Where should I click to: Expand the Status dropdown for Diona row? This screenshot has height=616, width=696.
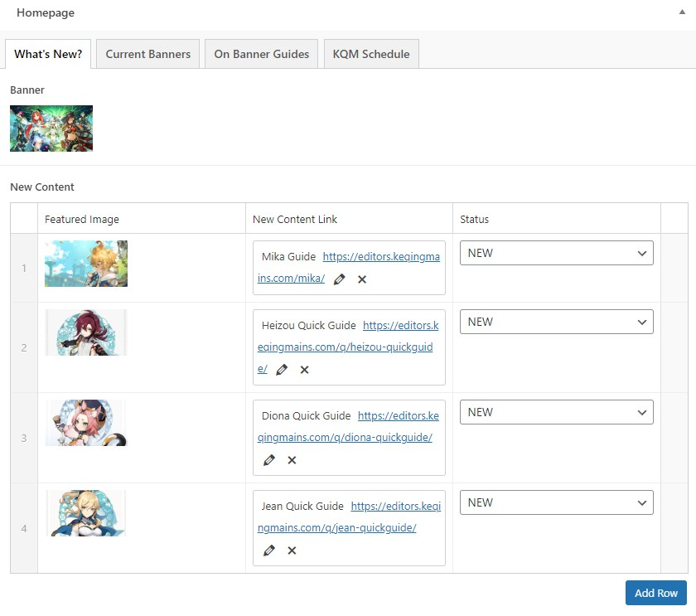556,412
